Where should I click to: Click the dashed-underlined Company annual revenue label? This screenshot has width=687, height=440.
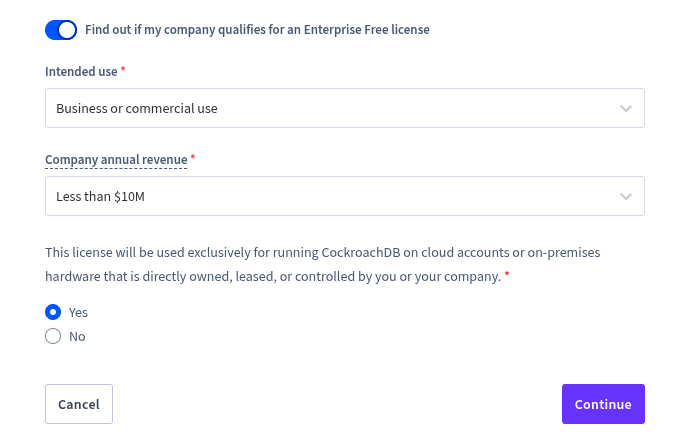coord(116,160)
